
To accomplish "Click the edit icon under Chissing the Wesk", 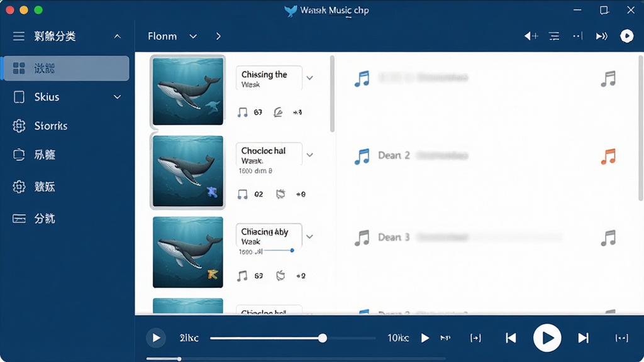I will [278, 112].
